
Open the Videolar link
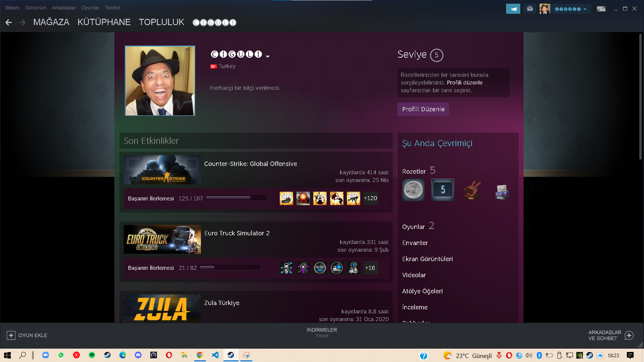tap(414, 275)
